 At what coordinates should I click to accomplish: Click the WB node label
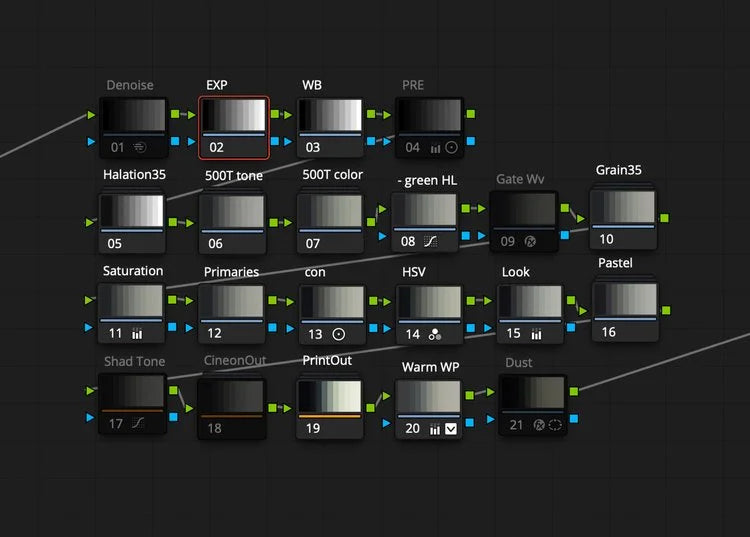point(312,85)
